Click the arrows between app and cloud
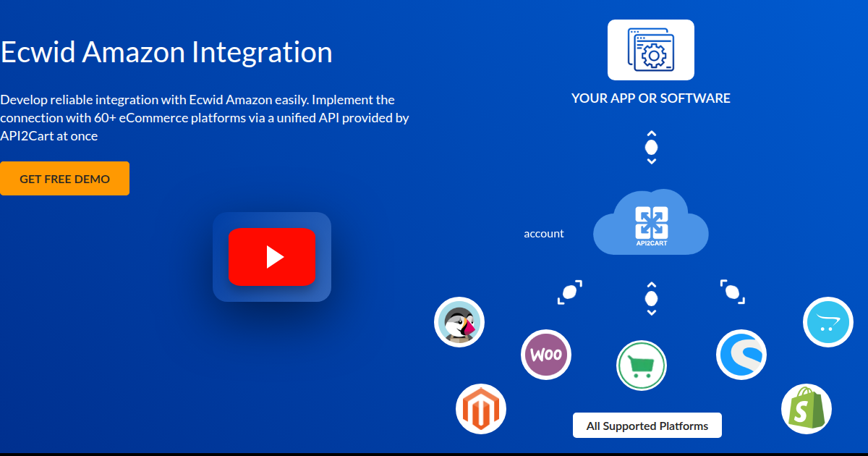Screen dimensions: 868x456 [x=651, y=147]
